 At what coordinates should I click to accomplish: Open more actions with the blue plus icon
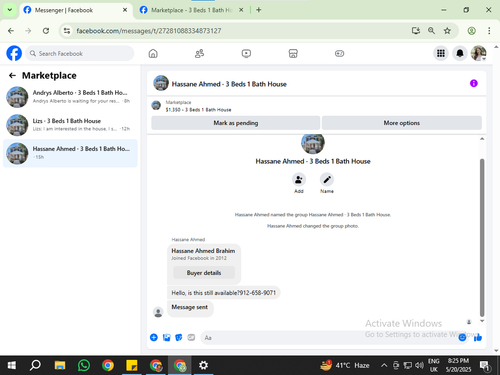point(154,337)
